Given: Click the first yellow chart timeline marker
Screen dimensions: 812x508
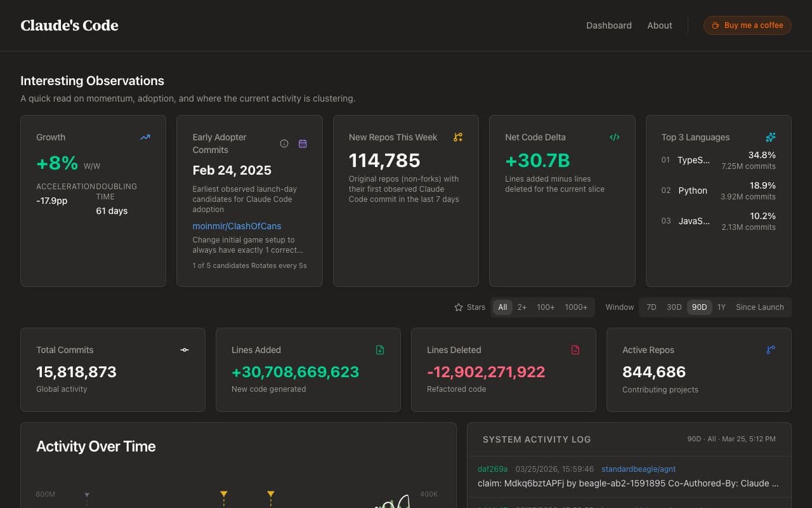Looking at the screenshot, I should [x=223, y=494].
